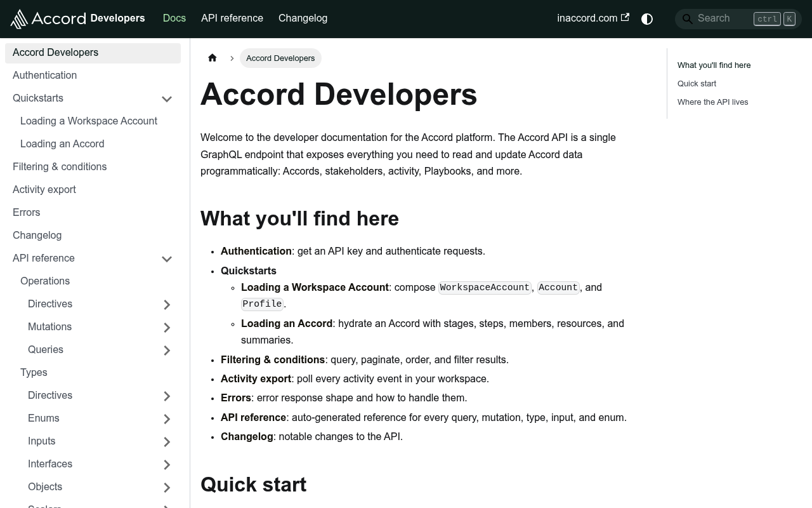This screenshot has width=812, height=508.
Task: Click the WorkspaceAccount code text
Action: [485, 288]
